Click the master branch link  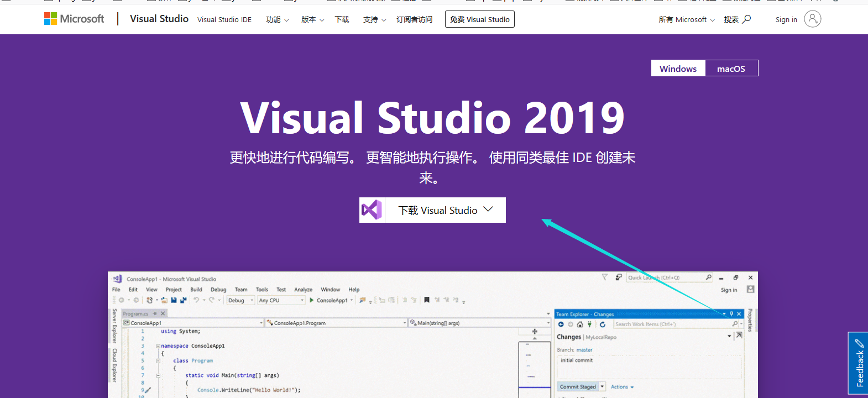click(x=584, y=350)
